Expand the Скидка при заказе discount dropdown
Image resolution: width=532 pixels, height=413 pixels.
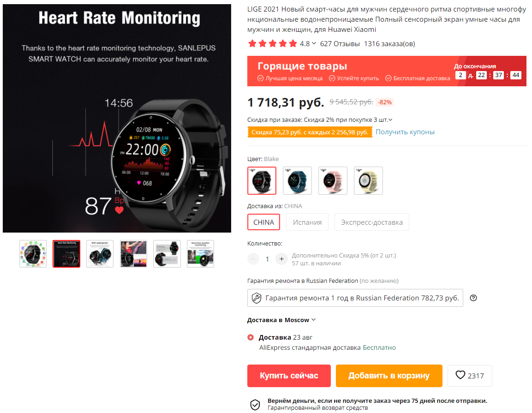[x=390, y=120]
